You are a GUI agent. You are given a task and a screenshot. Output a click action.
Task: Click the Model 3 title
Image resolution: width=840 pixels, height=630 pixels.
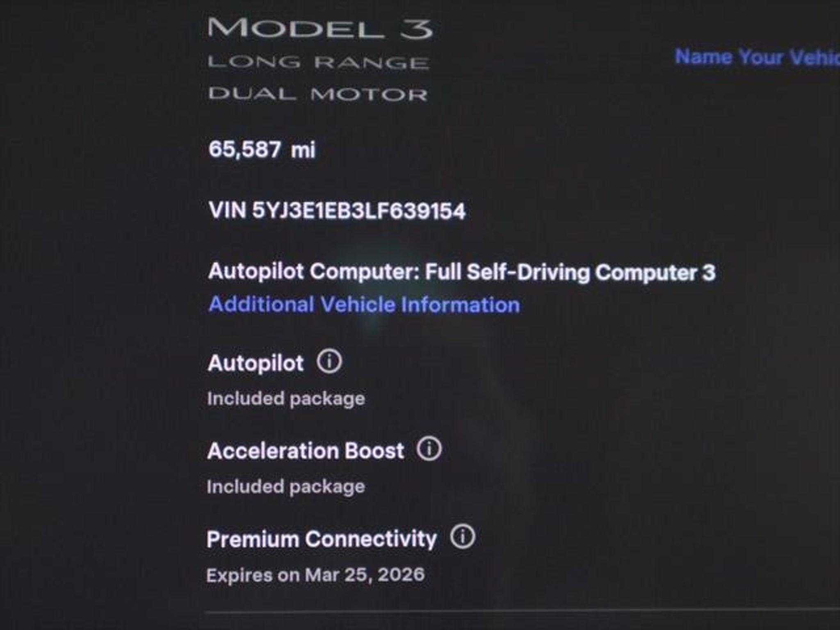click(x=320, y=29)
